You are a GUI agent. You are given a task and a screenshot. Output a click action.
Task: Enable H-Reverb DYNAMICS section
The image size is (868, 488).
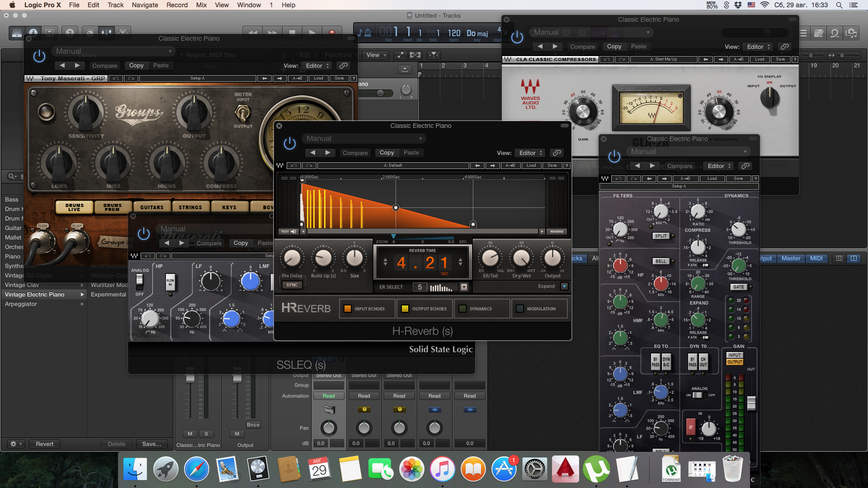462,309
